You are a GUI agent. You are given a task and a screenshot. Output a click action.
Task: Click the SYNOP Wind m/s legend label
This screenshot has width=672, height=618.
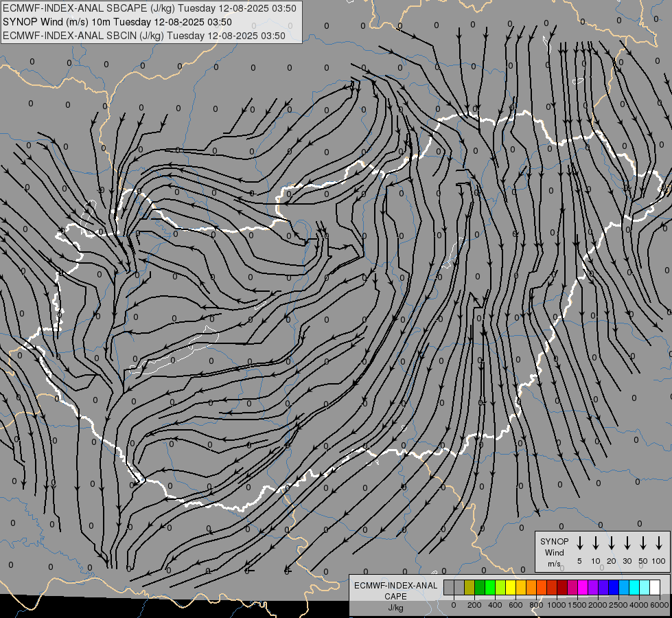[x=554, y=552]
